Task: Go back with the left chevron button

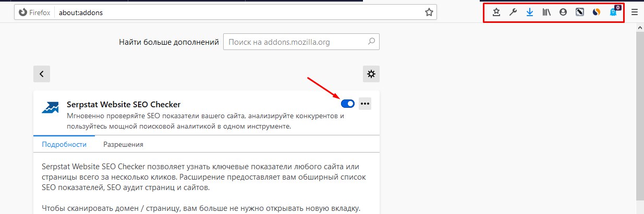Action: 41,74
